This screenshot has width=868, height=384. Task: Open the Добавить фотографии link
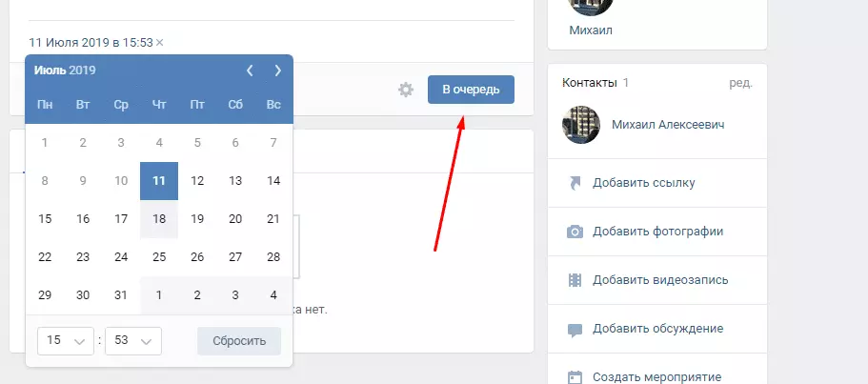(x=657, y=232)
